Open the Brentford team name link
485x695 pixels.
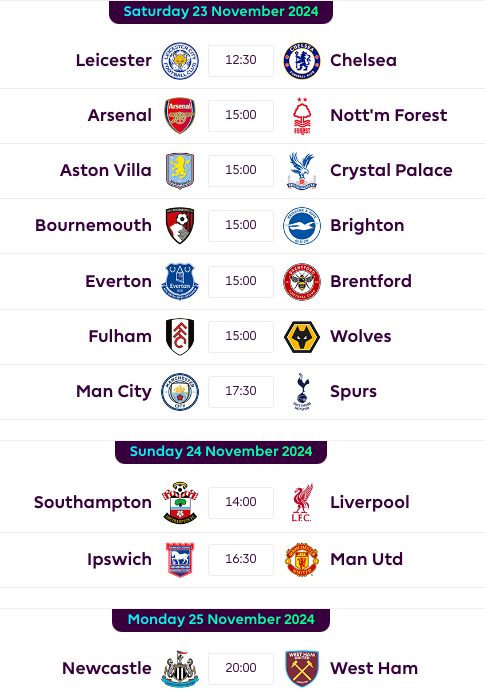click(371, 281)
